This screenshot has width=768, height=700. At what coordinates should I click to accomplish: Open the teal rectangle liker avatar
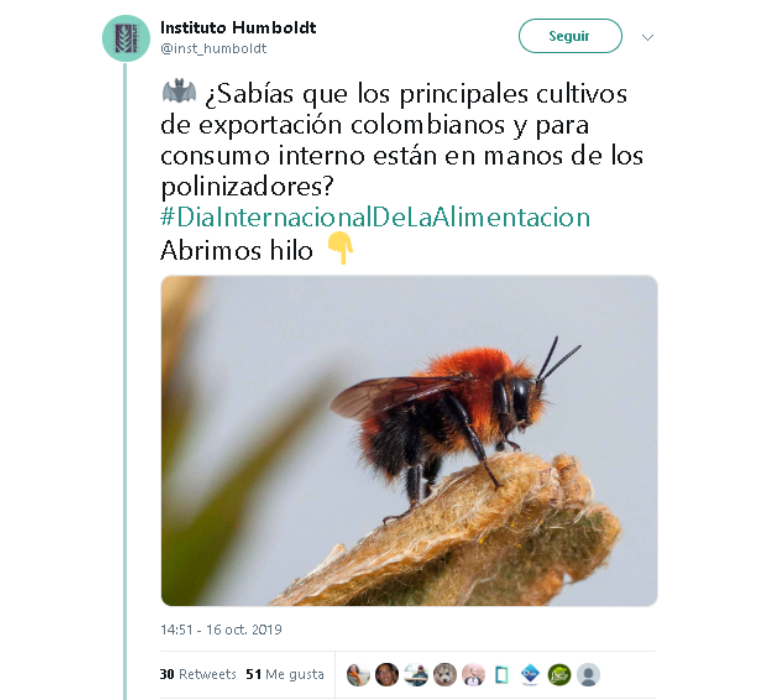502,675
